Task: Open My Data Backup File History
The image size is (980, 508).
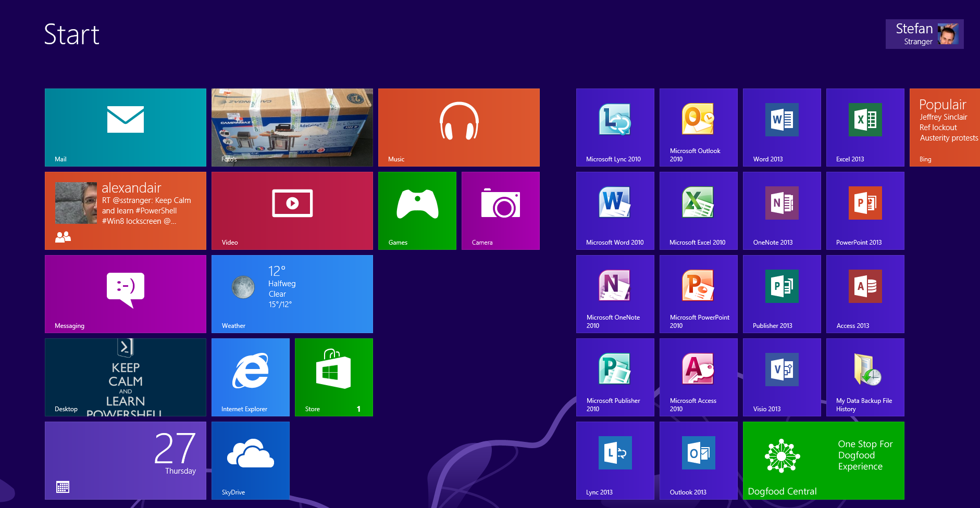Action: [865, 377]
